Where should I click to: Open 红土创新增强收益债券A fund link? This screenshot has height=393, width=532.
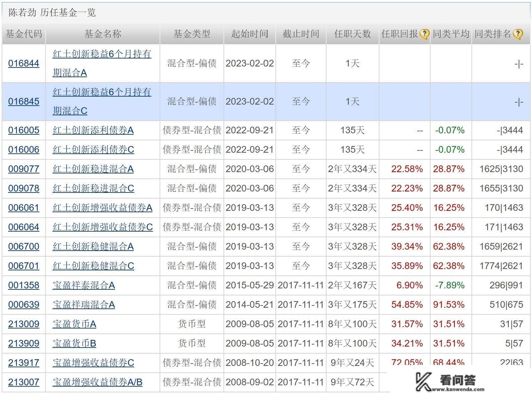(102, 208)
